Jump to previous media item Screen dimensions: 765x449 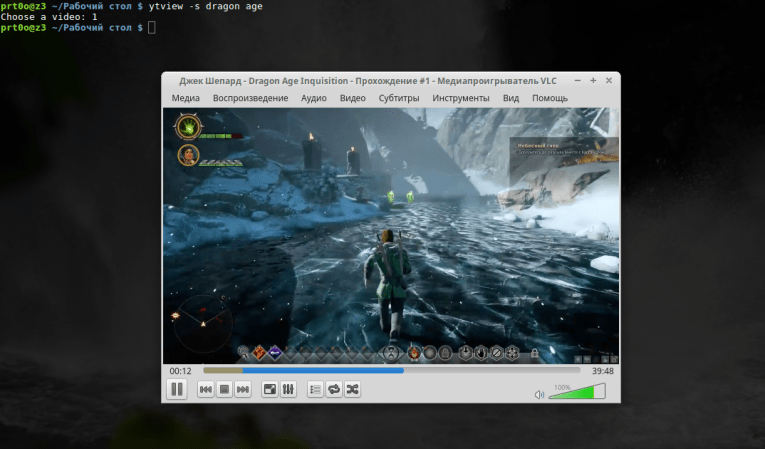coord(205,389)
